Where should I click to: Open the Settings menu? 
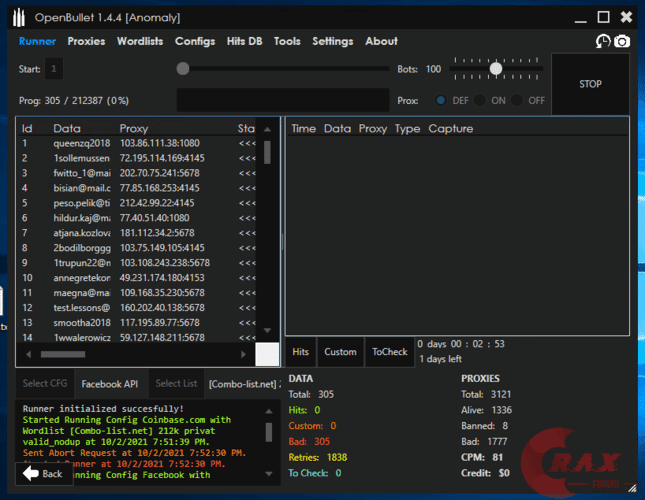click(x=332, y=41)
